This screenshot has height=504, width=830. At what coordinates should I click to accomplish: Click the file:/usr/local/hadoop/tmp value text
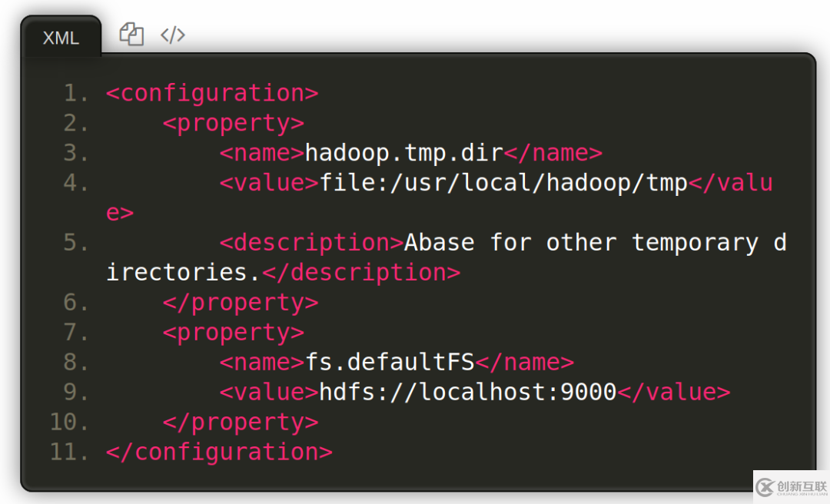pyautogui.click(x=503, y=183)
